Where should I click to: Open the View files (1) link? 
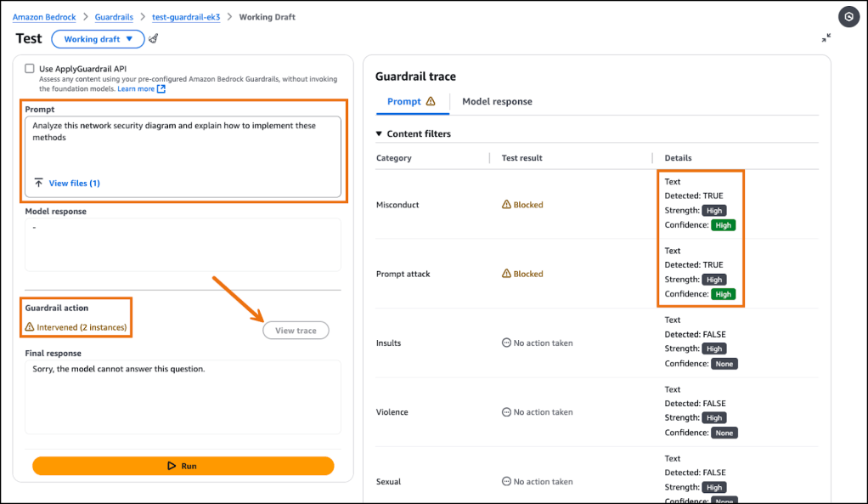coord(74,183)
